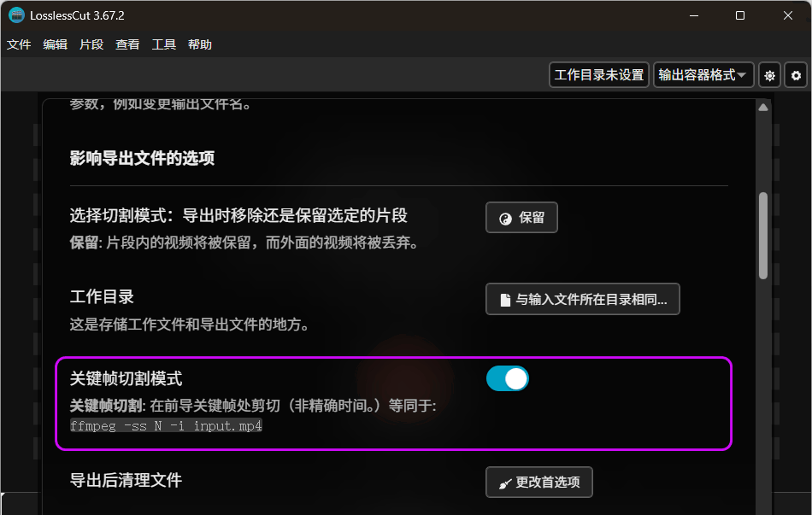Click the ffmpeg -ss N -i input.mp4 command text
The height and width of the screenshot is (515, 812).
[x=166, y=425]
